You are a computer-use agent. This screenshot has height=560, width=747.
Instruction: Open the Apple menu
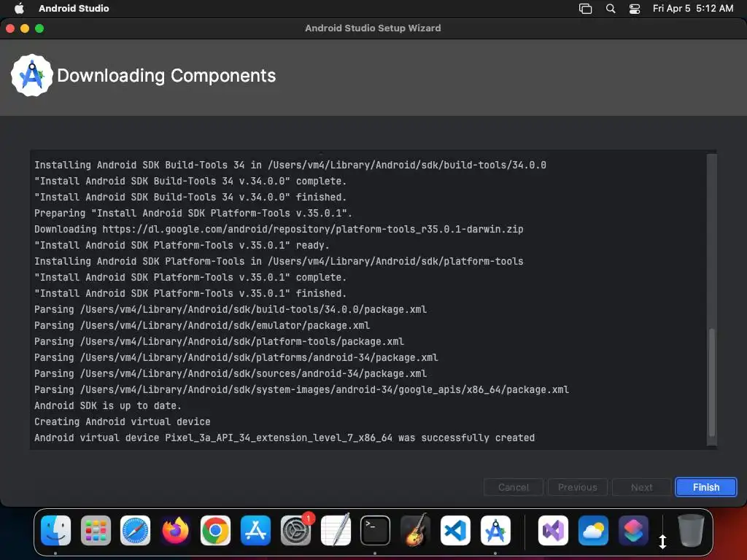coord(19,8)
